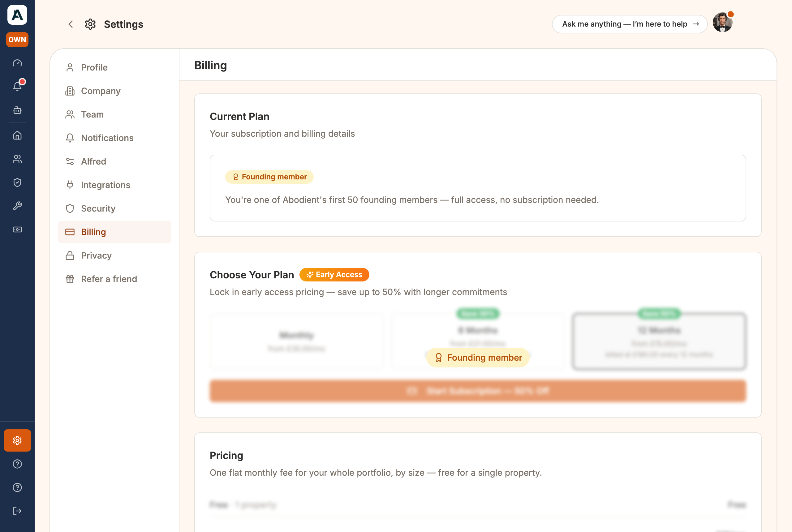Viewport: 792px width, 532px height.
Task: Open the Refer a friend section
Action: tap(114, 279)
